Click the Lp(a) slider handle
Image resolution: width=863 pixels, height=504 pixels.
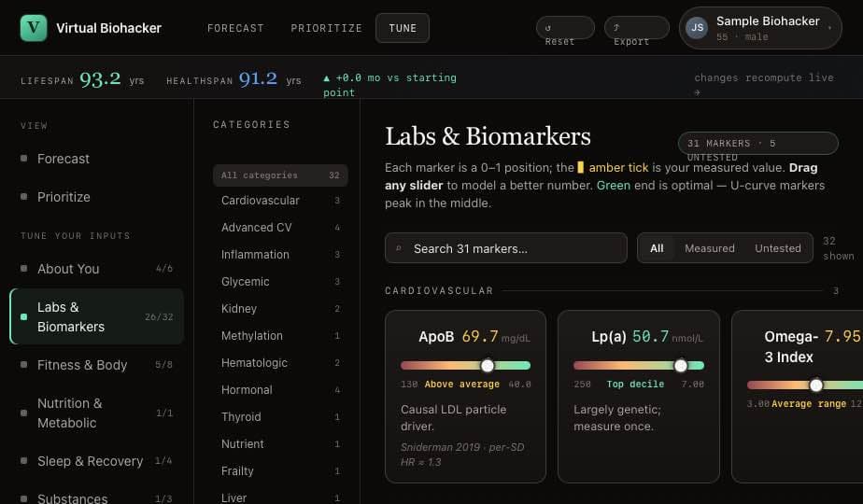pyautogui.click(x=681, y=365)
